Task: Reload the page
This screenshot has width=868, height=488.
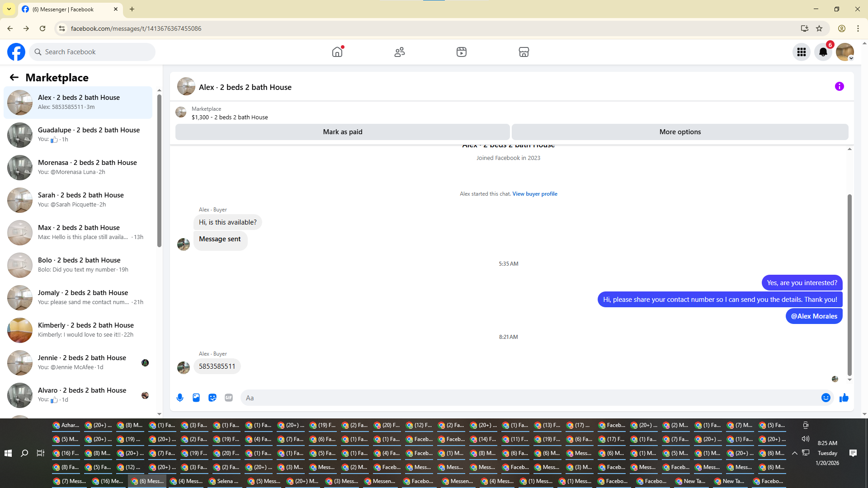Action: (42, 28)
